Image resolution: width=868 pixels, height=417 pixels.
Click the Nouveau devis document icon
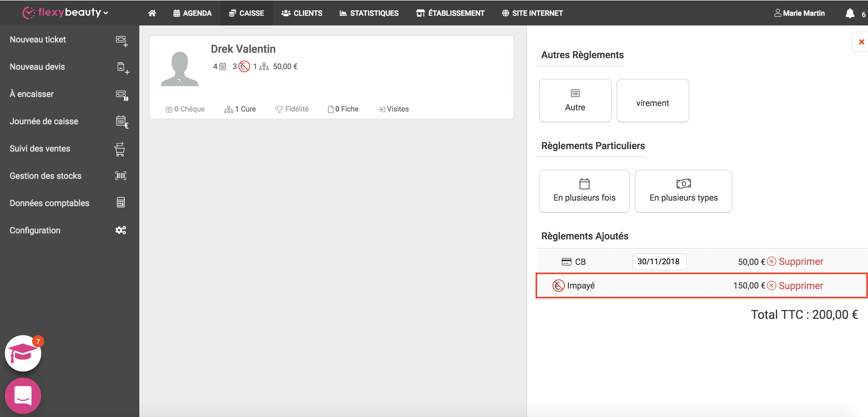123,68
